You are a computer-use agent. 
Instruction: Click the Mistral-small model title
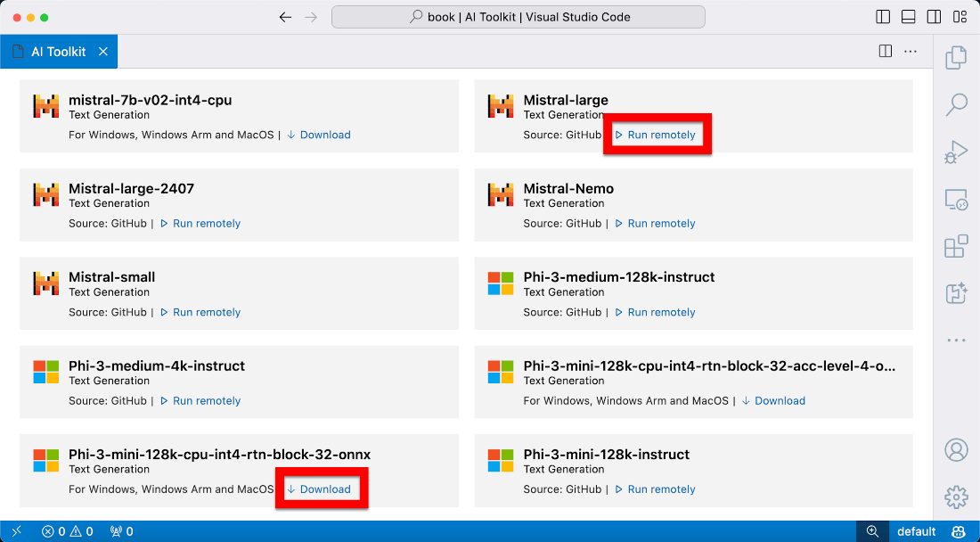coord(112,277)
